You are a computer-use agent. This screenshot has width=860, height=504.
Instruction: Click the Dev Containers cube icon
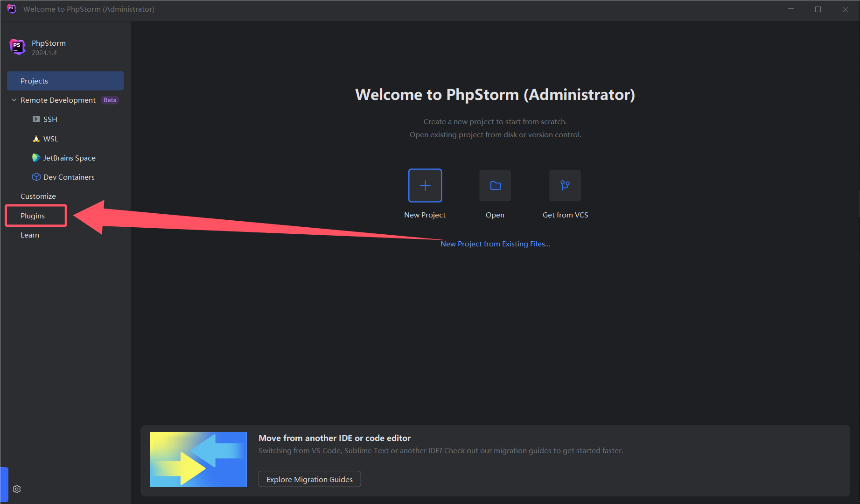click(x=36, y=177)
